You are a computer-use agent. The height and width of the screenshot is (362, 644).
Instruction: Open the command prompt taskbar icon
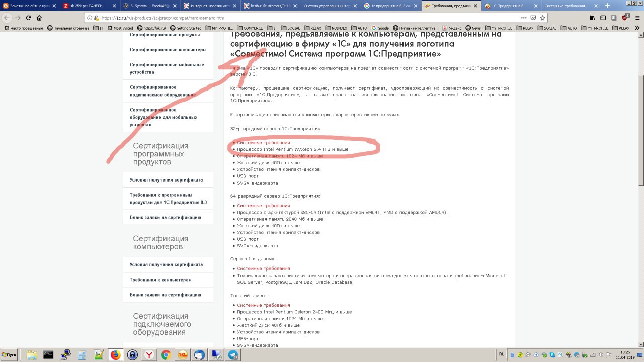pyautogui.click(x=48, y=355)
